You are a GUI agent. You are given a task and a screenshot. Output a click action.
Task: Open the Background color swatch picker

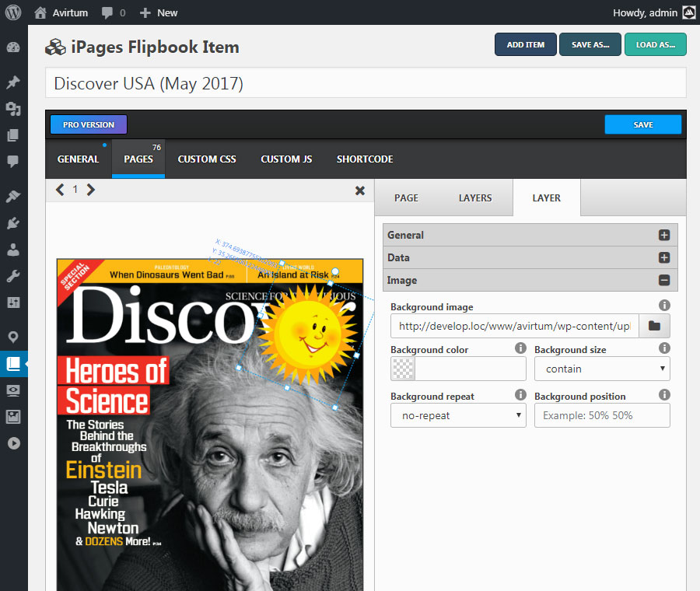tap(403, 369)
